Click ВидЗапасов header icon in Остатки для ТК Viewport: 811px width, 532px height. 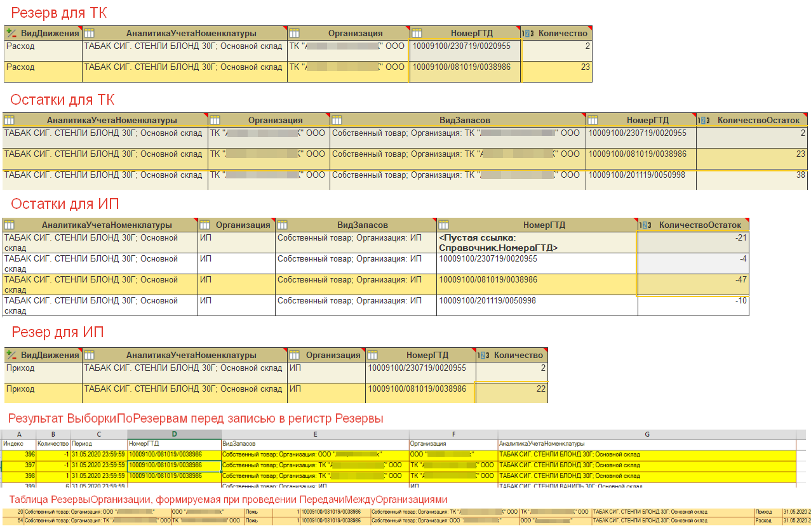pos(337,120)
